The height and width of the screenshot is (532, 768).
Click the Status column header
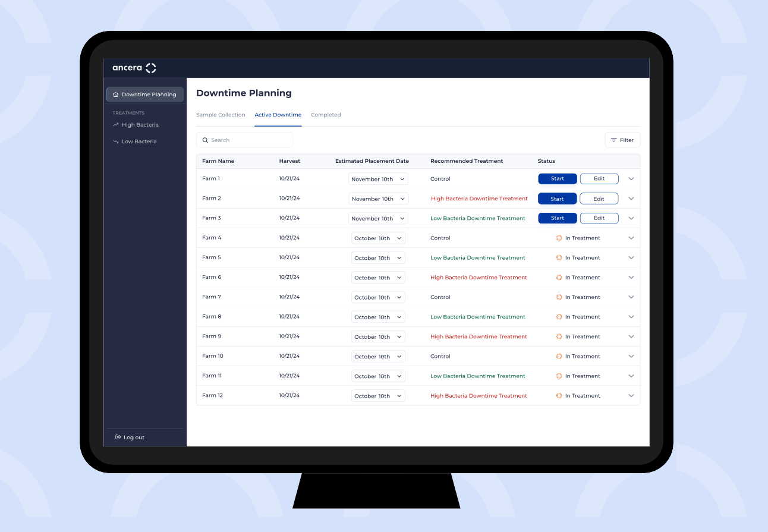[x=546, y=161]
